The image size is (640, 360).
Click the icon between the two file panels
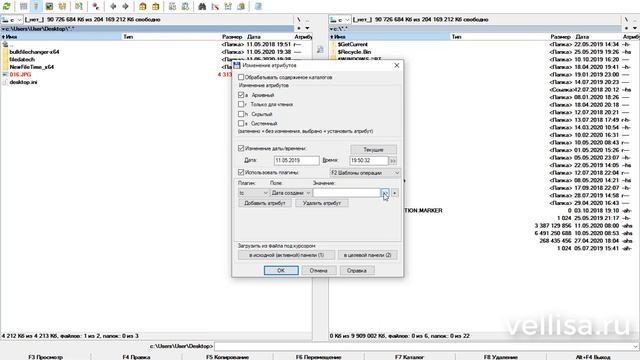(320, 49)
